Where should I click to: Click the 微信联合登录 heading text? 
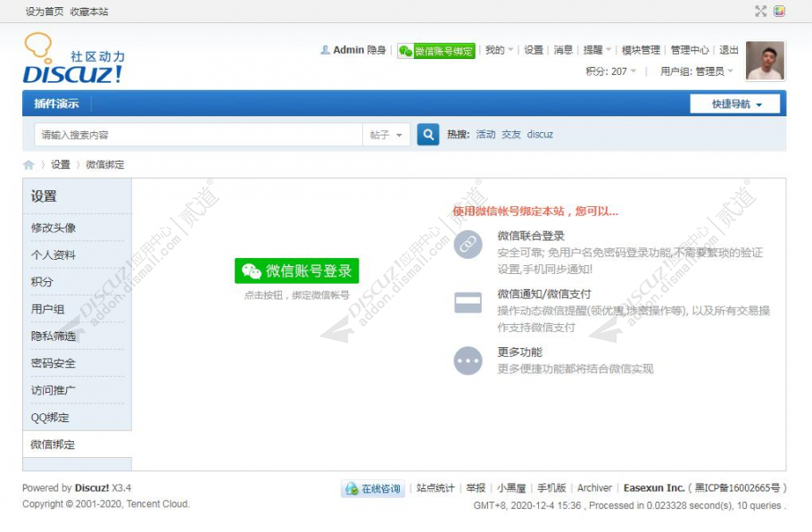531,237
